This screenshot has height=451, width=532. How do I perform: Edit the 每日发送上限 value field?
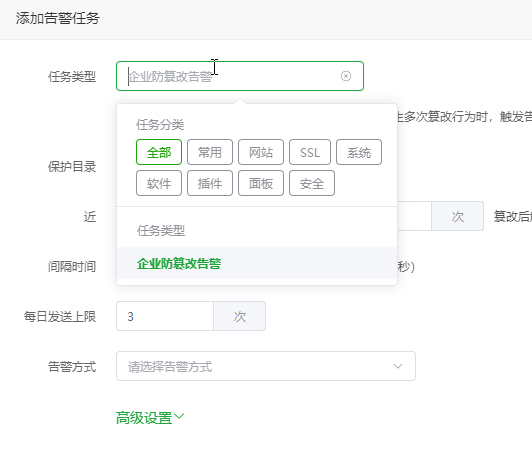point(165,316)
